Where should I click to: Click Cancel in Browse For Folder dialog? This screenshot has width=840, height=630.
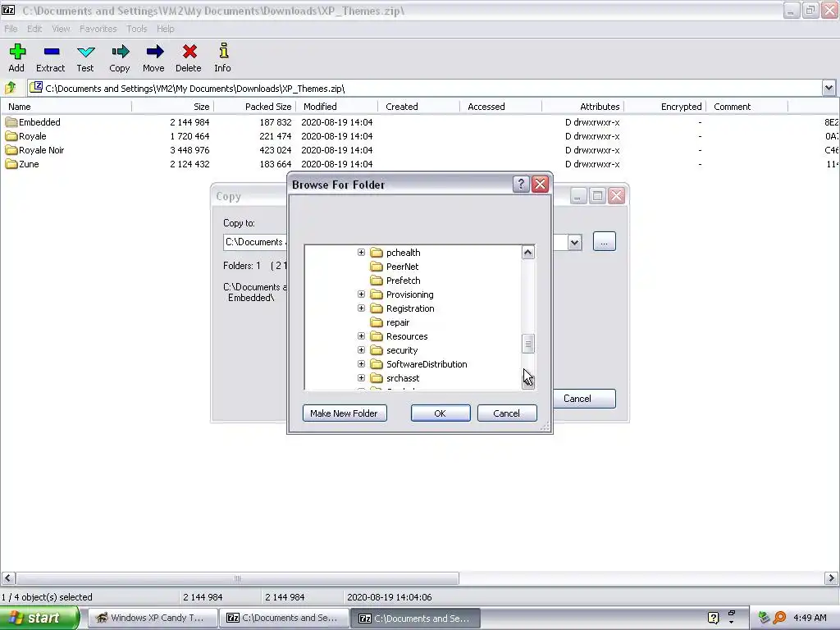pos(507,413)
